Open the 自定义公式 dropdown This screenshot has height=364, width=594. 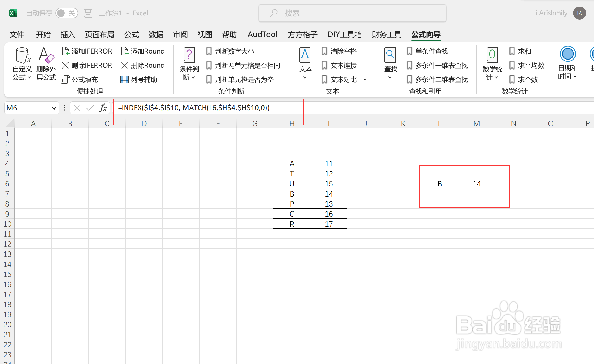[22, 64]
